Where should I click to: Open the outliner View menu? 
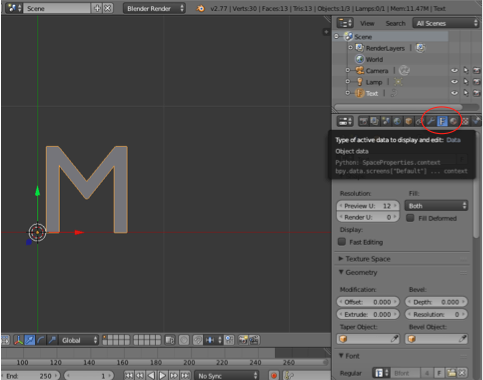pos(367,23)
